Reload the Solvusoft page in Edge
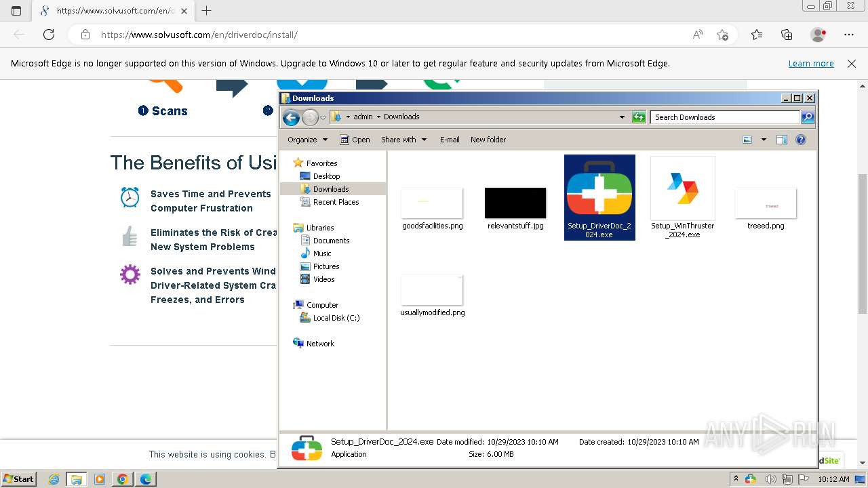Viewport: 868px width, 488px height. 49,35
